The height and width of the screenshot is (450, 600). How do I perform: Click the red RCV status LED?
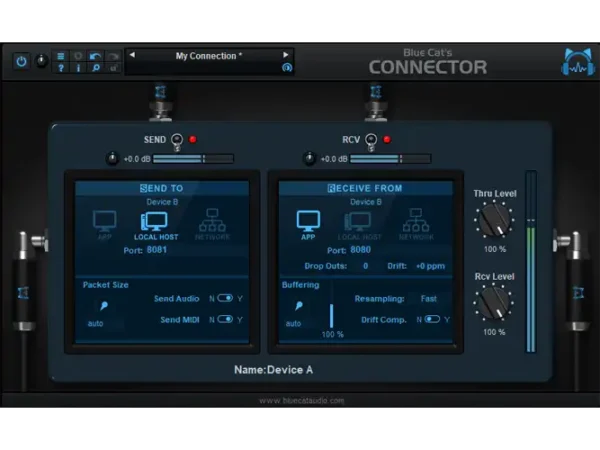[x=386, y=139]
